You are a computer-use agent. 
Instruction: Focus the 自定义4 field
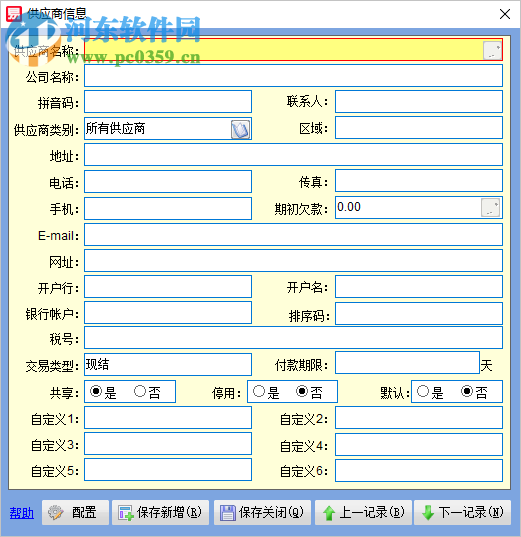click(x=419, y=445)
